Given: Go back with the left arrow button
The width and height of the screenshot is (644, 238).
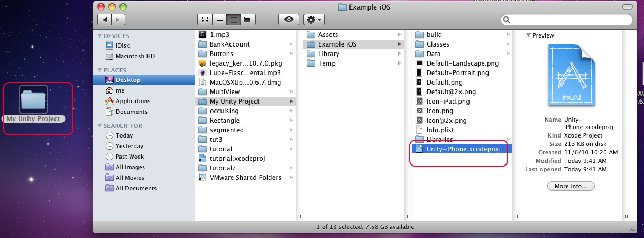Looking at the screenshot, I should [x=105, y=20].
